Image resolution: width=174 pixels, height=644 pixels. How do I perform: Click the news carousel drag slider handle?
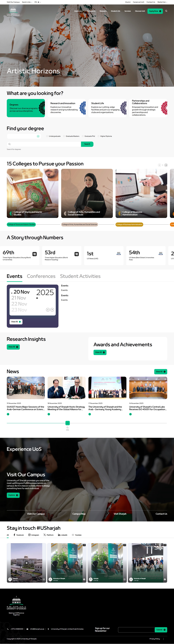point(68,423)
